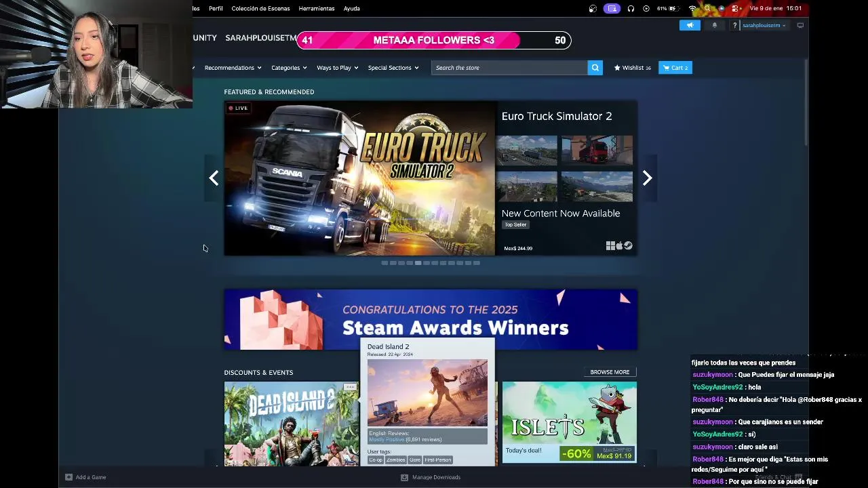Click the blue megaphone announcements button
Image resolution: width=868 pixels, height=488 pixels.
pyautogui.click(x=690, y=25)
